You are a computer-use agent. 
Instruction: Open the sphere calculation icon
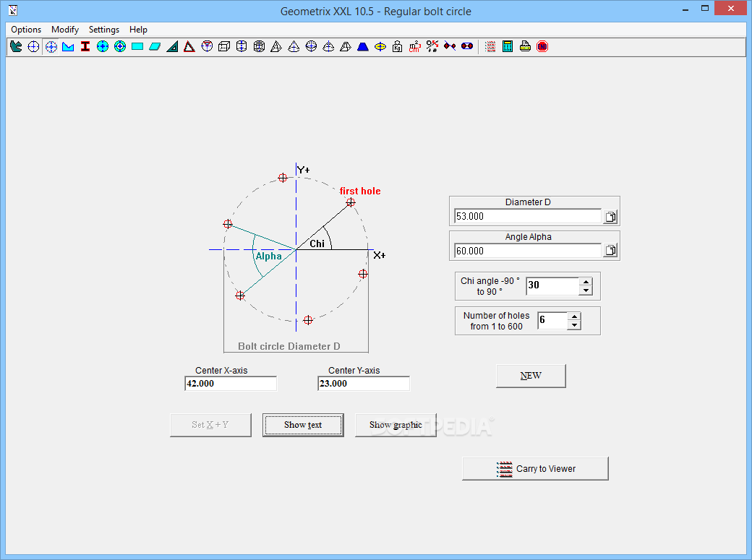[311, 46]
